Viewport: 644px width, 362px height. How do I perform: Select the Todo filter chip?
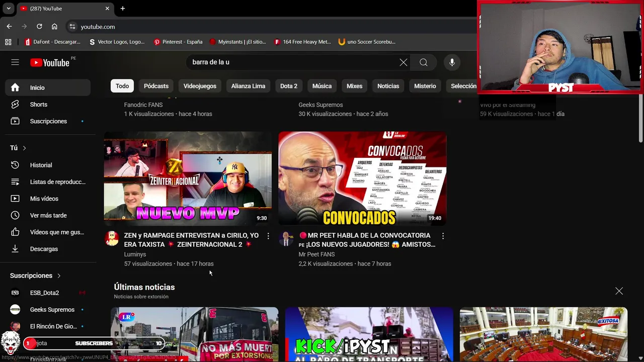pos(122,86)
